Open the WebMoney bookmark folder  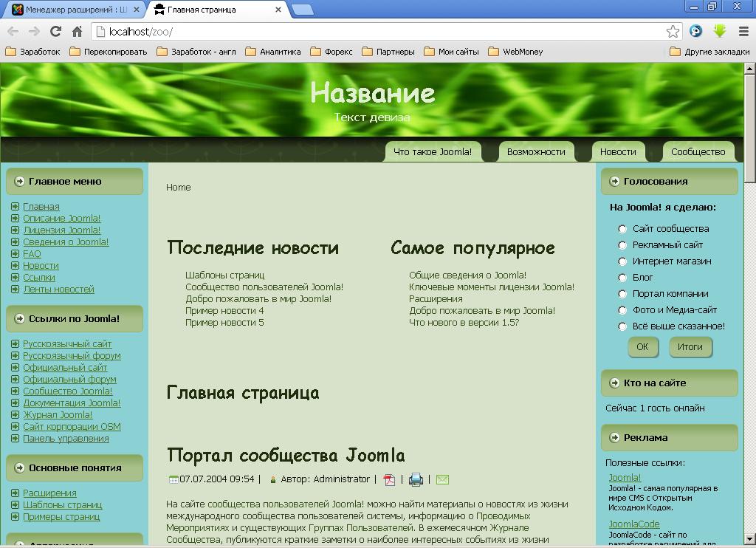click(x=515, y=52)
